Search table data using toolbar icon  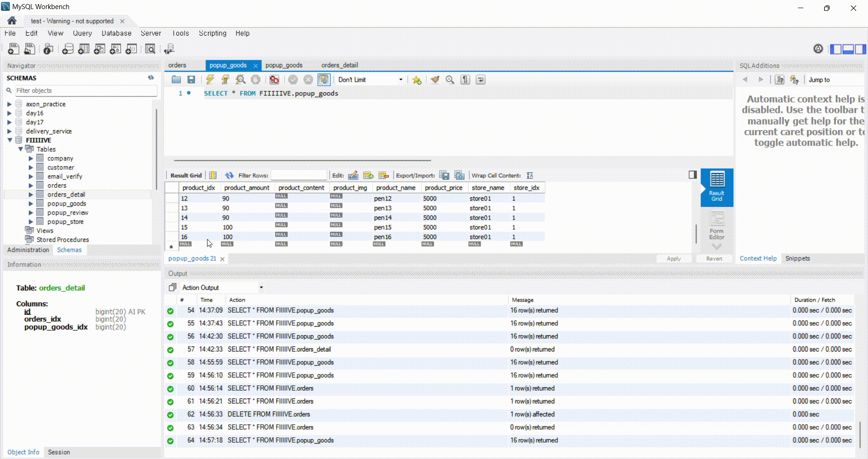click(150, 49)
